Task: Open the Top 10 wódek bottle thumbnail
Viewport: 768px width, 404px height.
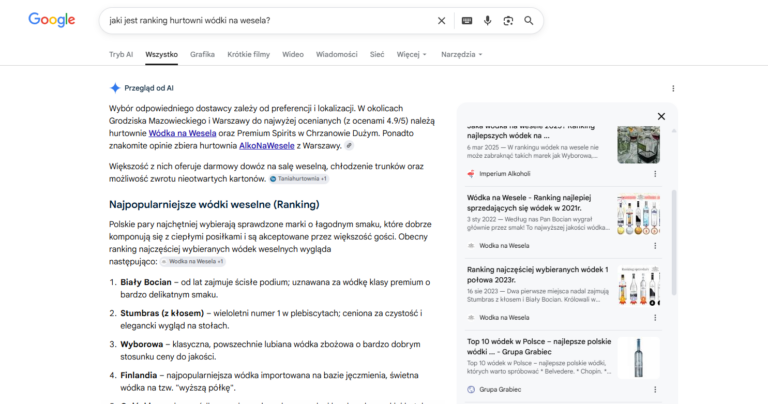Action: point(638,358)
